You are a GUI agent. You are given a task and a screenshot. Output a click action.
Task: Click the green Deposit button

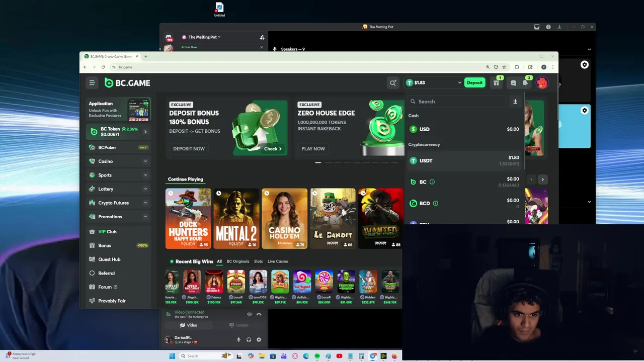[474, 83]
